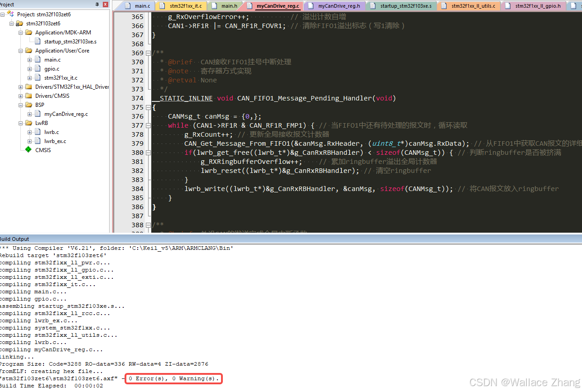Select the stm32f1xx_it.c file icon in project tree
This screenshot has height=392, width=582.
tap(38, 78)
